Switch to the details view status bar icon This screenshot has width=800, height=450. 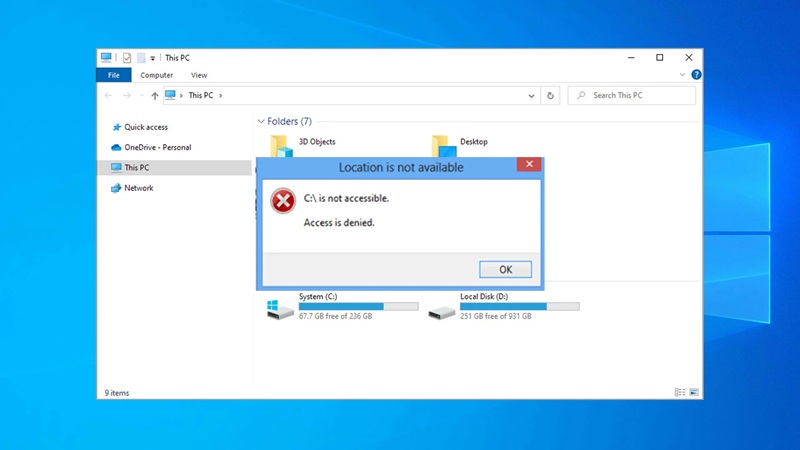680,392
